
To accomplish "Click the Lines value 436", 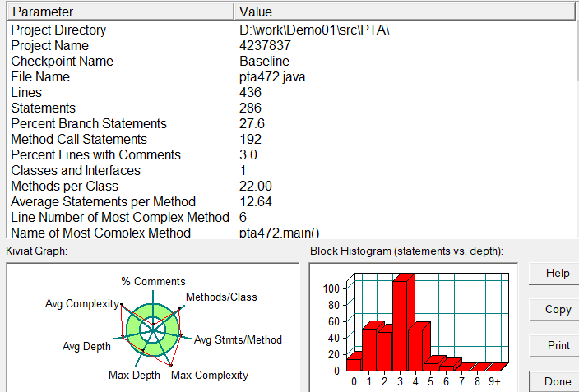I will point(250,92).
